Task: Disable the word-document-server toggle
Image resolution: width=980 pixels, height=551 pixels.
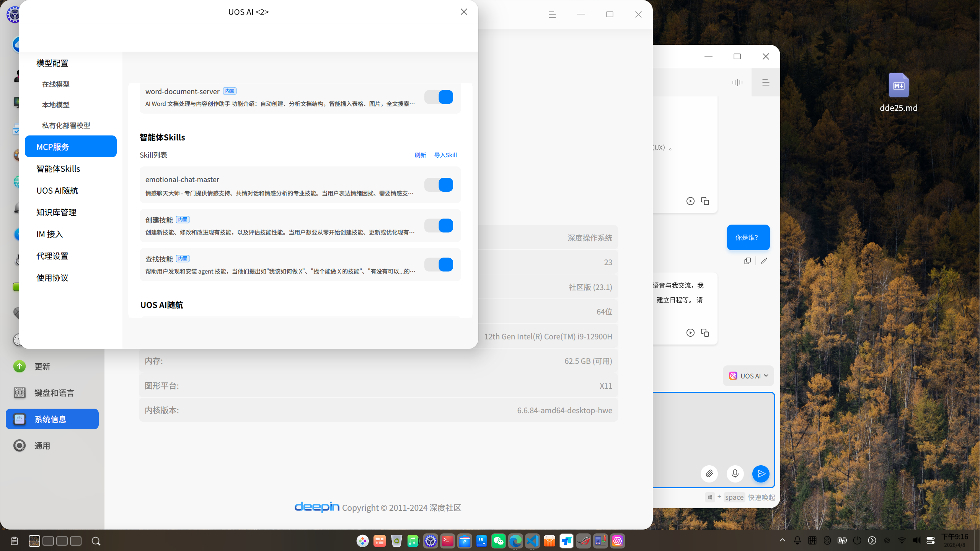Action: click(439, 97)
